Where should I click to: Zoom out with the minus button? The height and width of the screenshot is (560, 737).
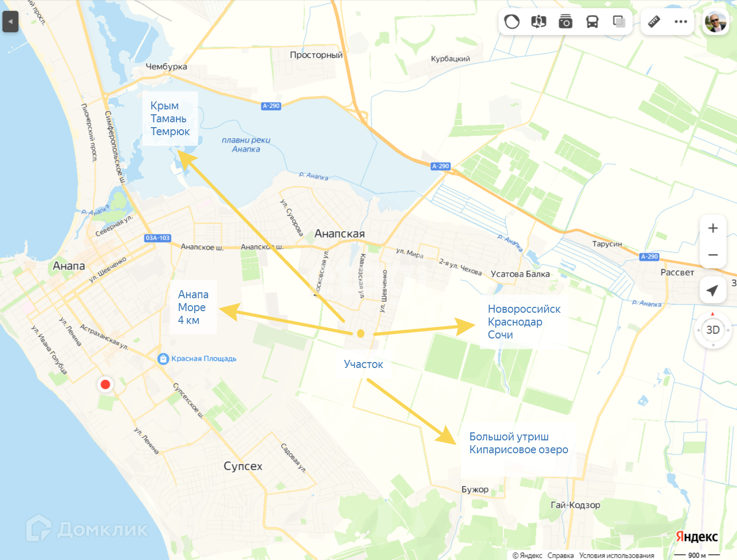[713, 255]
